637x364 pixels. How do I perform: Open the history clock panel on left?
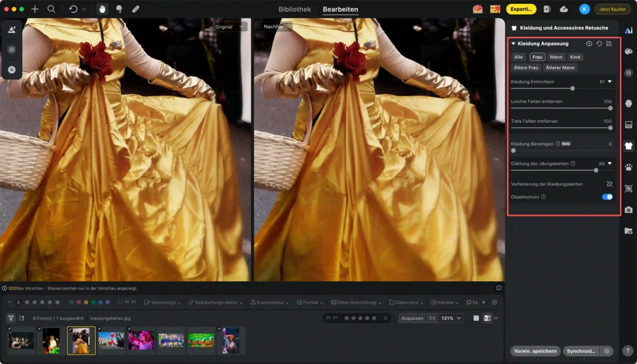coord(12,70)
